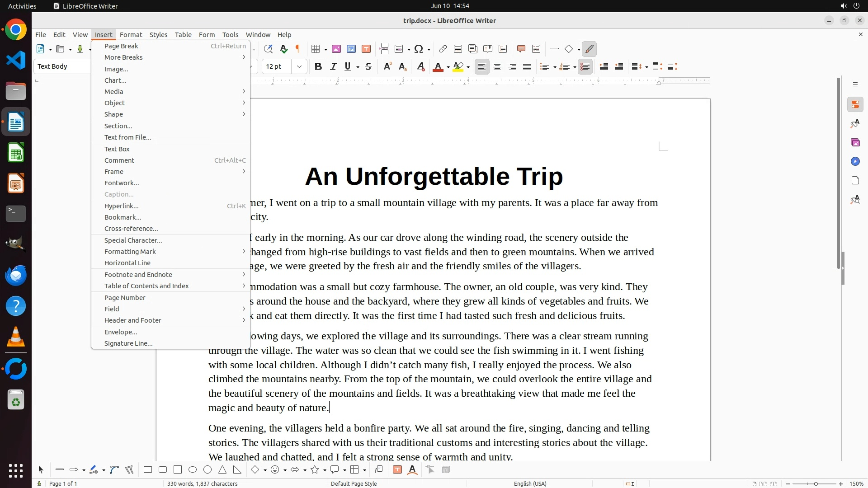The image size is (868, 488).
Task: Select the Ellipse drawing tool
Action: pyautogui.click(x=193, y=470)
